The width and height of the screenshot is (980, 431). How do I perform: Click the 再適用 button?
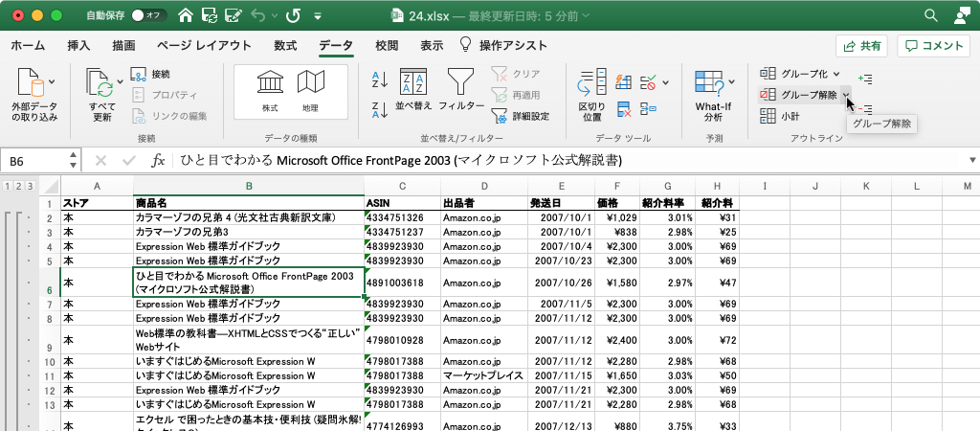click(x=516, y=95)
